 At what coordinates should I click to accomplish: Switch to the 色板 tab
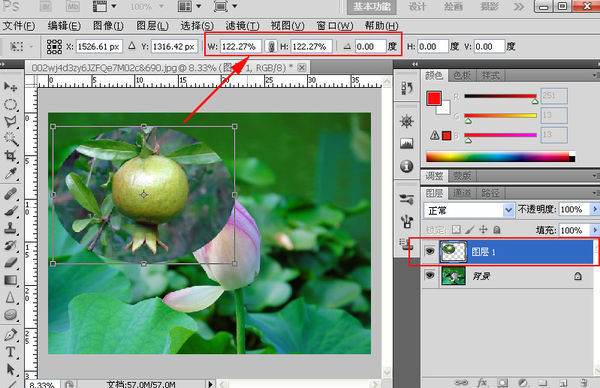coord(462,76)
